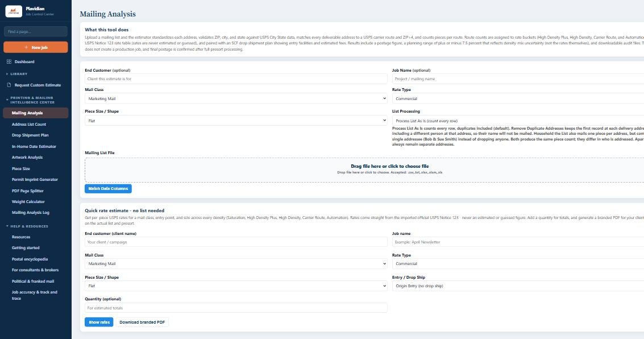Screen dimensions: 644x339
Task: Open Piece Size / Shape dropdown in upload form
Action: (236, 121)
